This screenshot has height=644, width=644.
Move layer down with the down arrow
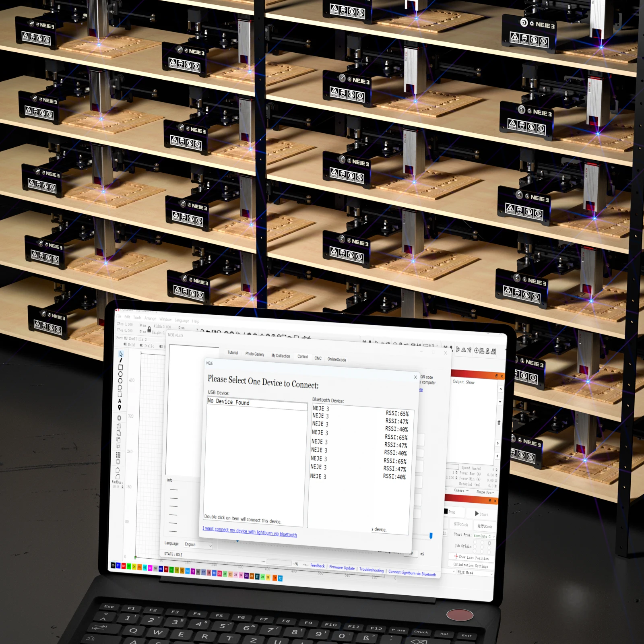(x=500, y=402)
